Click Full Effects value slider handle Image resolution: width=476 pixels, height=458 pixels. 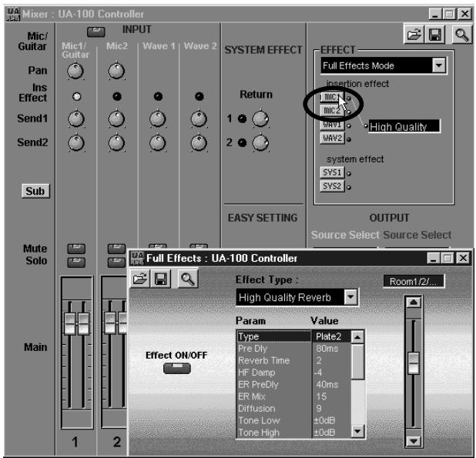pyautogui.click(x=414, y=363)
